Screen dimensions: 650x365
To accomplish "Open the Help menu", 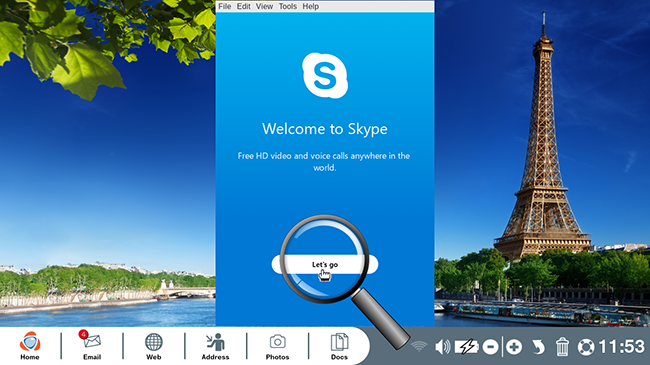I will pos(310,6).
